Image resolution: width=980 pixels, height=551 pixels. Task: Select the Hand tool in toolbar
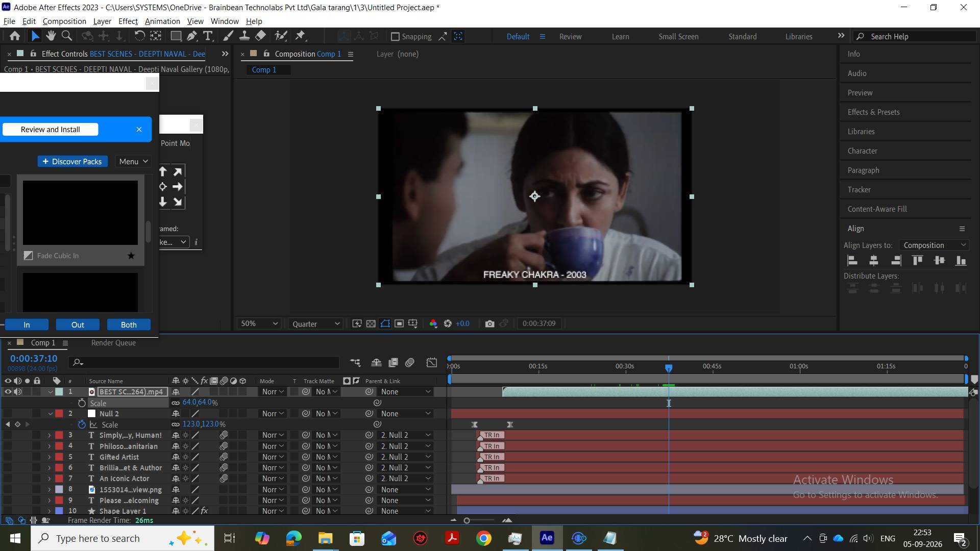coord(51,36)
